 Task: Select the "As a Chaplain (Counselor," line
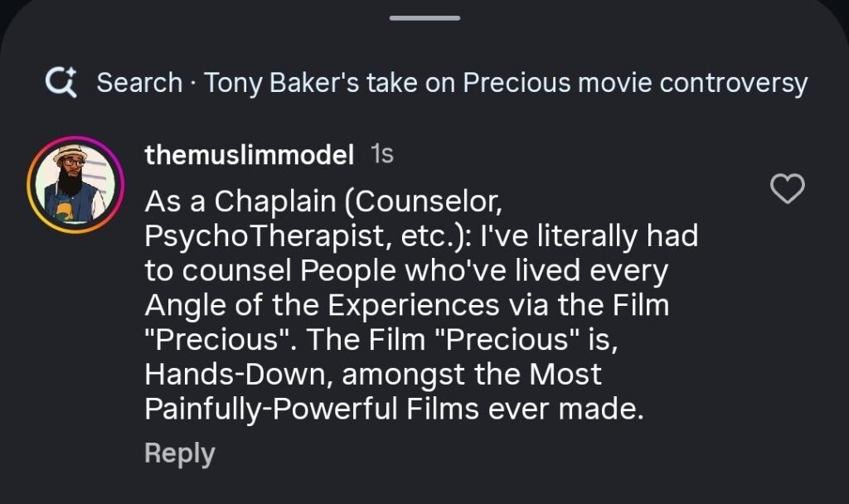coord(323,201)
